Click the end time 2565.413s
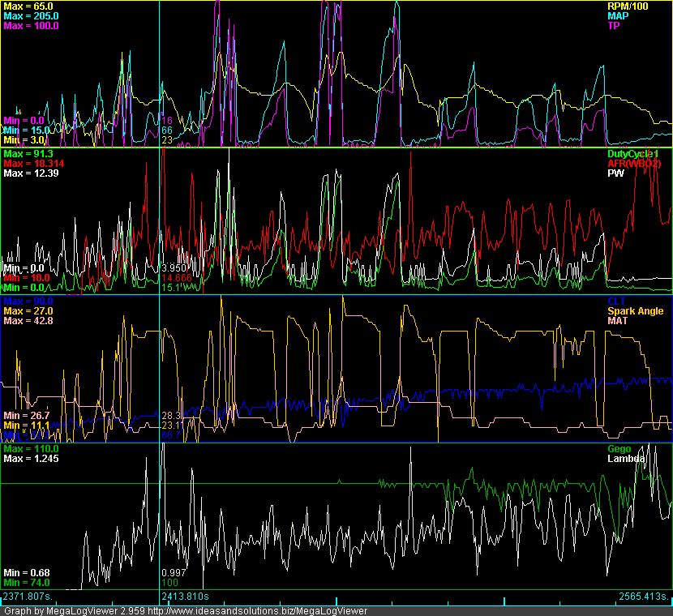This screenshot has height=616, width=673. (645, 597)
